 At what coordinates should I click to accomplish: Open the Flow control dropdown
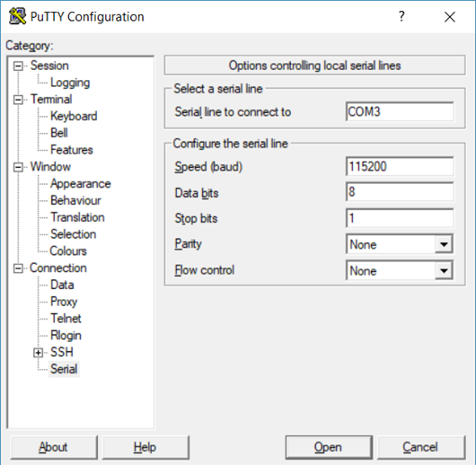[x=444, y=270]
